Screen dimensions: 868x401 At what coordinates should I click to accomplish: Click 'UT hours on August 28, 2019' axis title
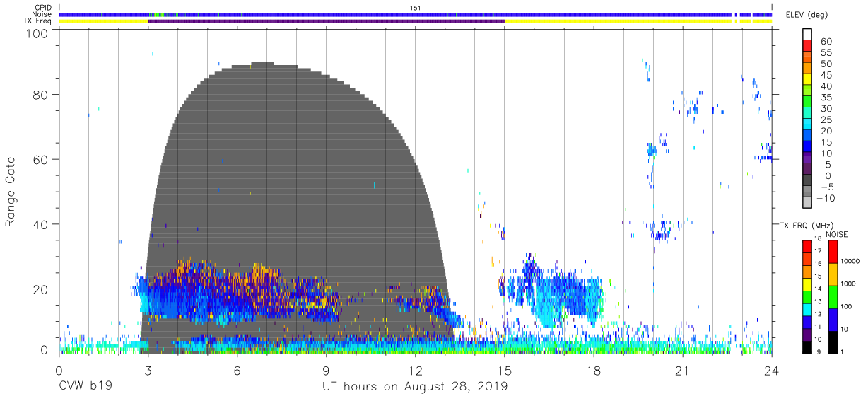tap(415, 386)
